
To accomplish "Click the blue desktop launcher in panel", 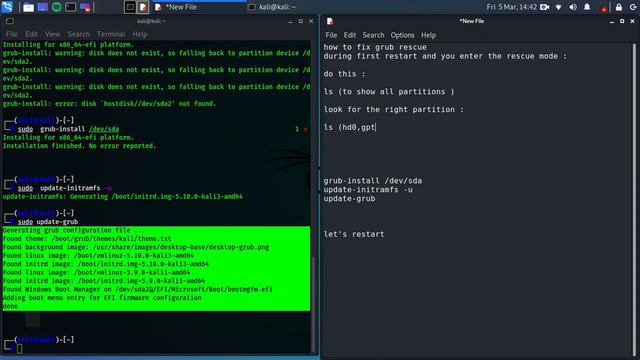I will point(42,7).
